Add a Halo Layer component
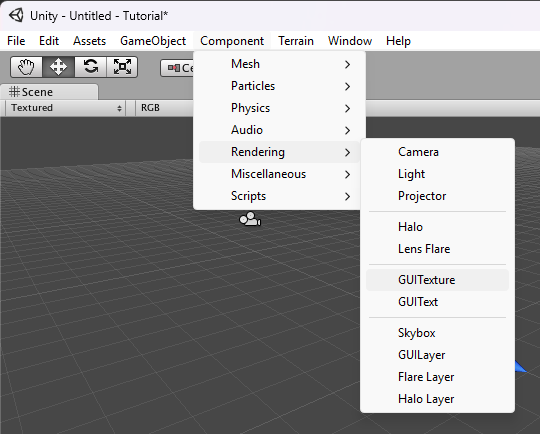Image resolution: width=540 pixels, height=434 pixels. 437,400
